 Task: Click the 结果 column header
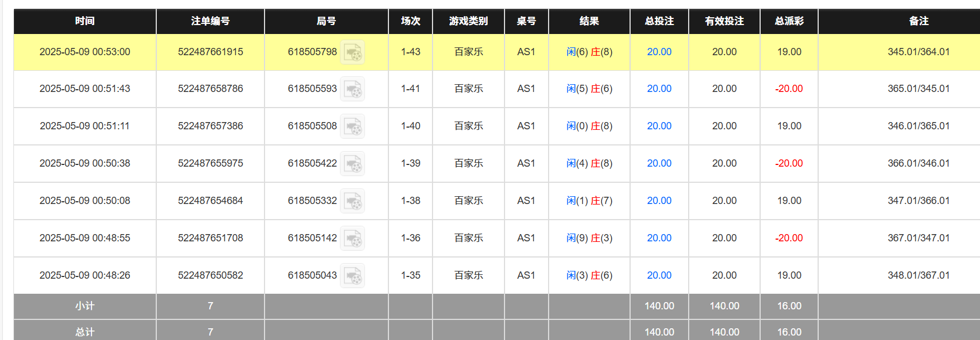pyautogui.click(x=589, y=21)
